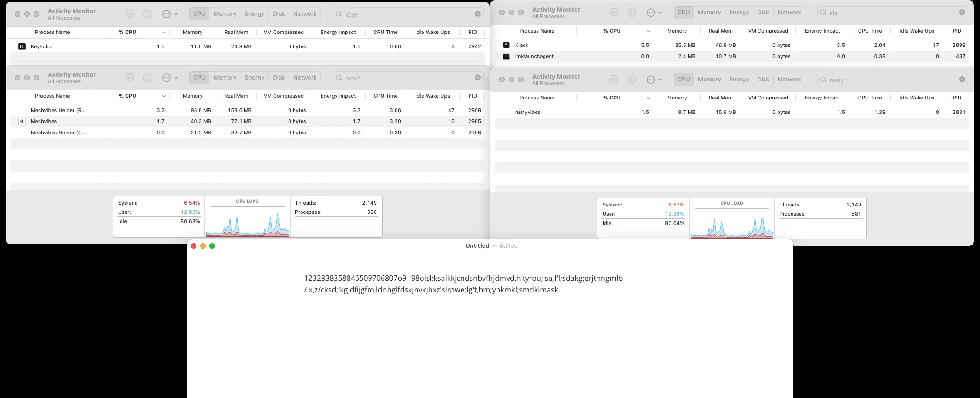Click inspect info icon in 'rusty' search window
Image resolution: width=980 pixels, height=398 pixels.
click(x=632, y=80)
